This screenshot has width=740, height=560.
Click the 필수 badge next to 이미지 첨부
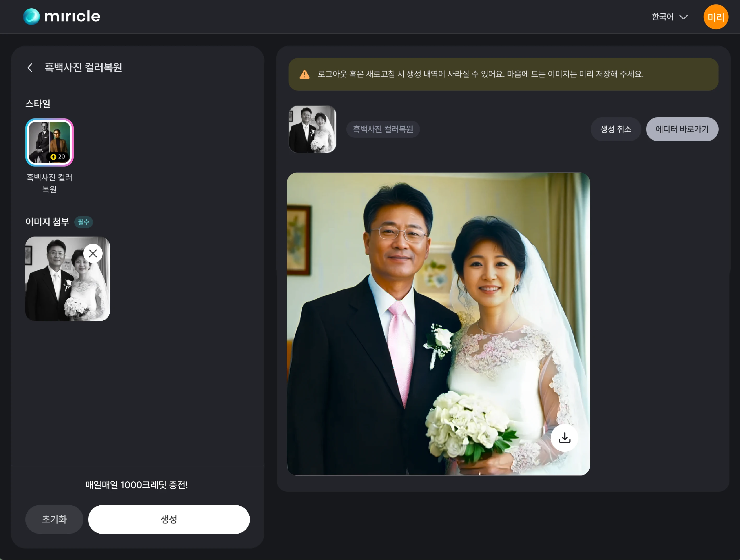click(84, 222)
